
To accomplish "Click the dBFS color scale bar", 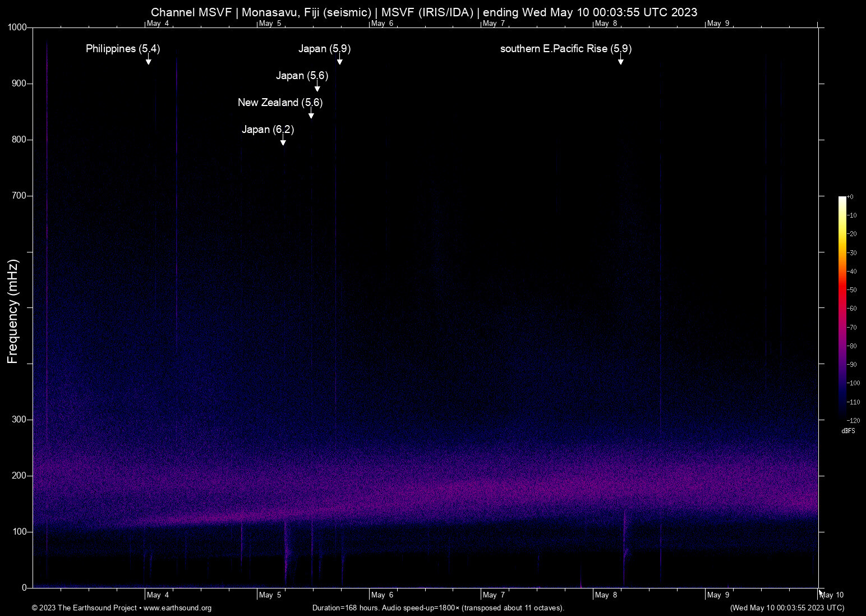I will [842, 308].
